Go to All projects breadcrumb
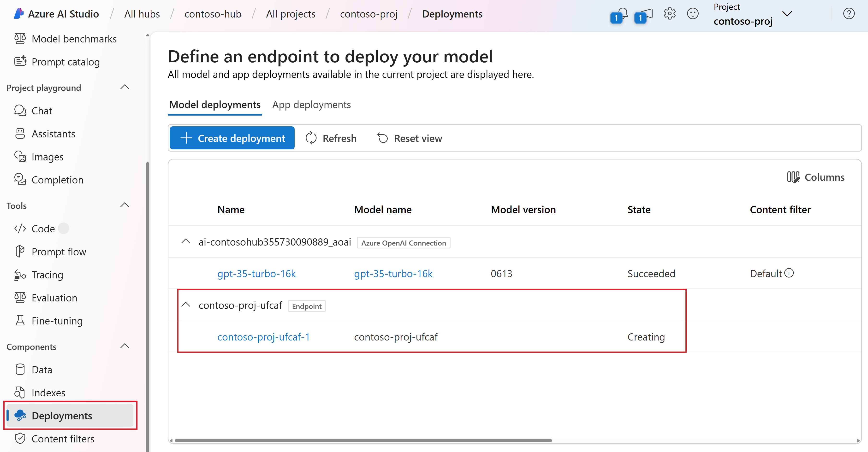This screenshot has height=452, width=868. 291,14
